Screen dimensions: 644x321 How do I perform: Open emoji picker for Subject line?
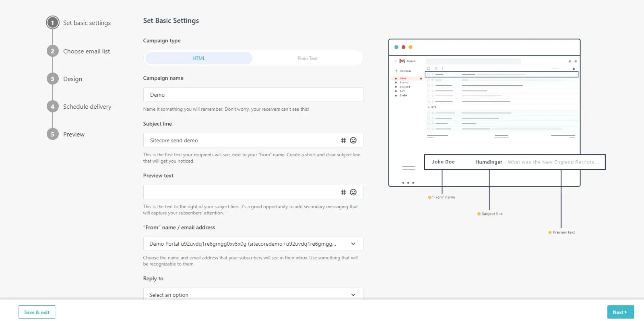click(x=353, y=140)
